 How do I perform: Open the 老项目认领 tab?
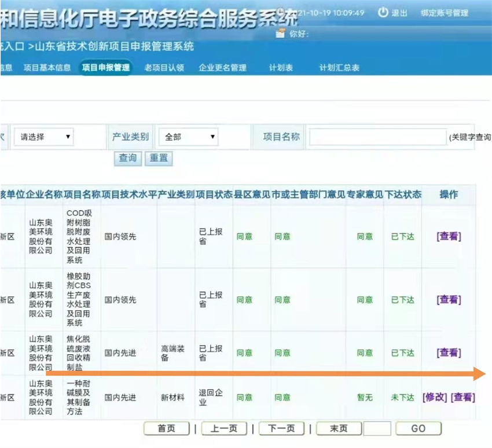point(164,68)
